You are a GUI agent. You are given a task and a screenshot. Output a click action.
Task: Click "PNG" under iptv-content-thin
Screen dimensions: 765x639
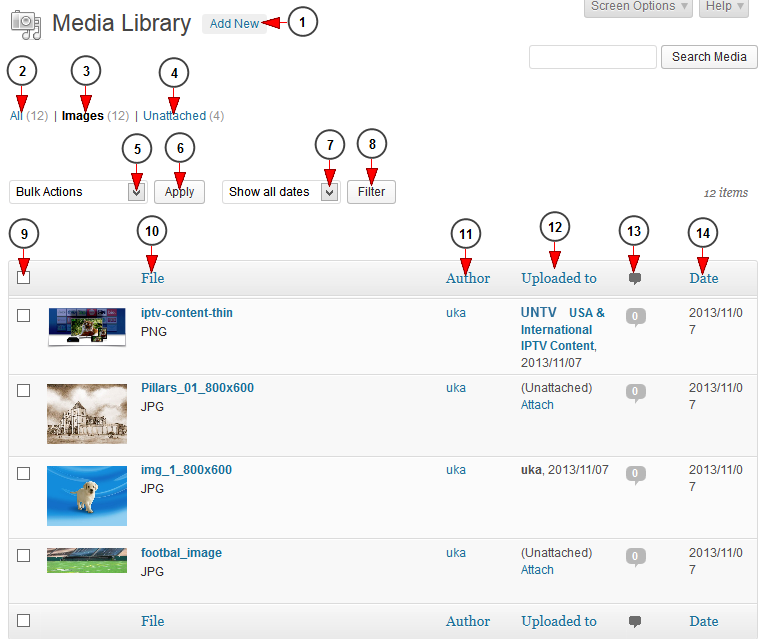[154, 332]
